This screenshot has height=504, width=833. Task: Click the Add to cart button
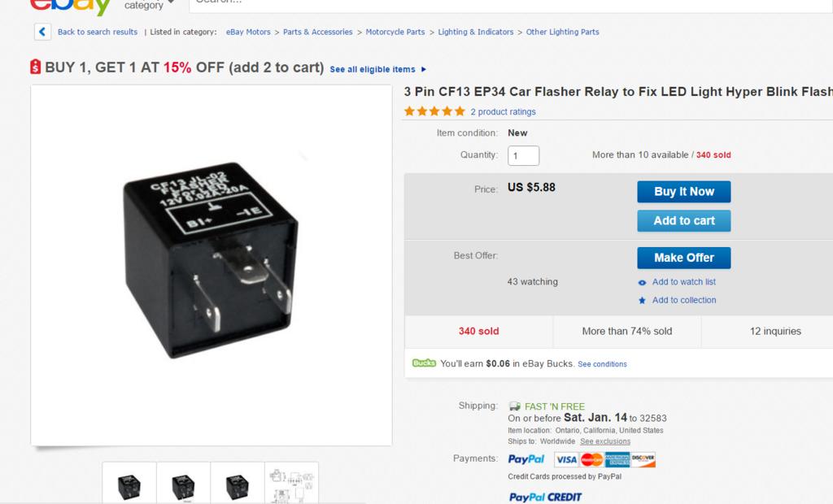click(x=683, y=221)
